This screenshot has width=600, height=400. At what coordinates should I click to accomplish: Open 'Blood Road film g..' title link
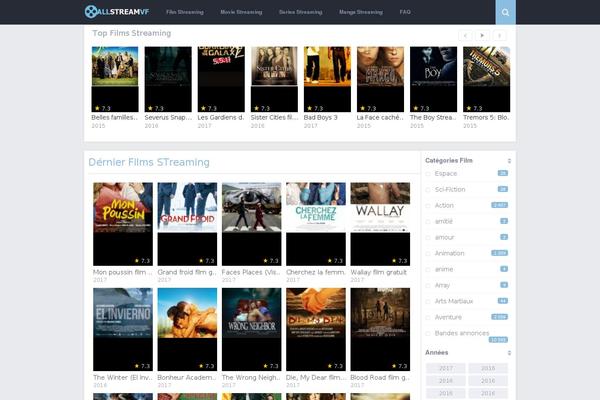pos(380,377)
